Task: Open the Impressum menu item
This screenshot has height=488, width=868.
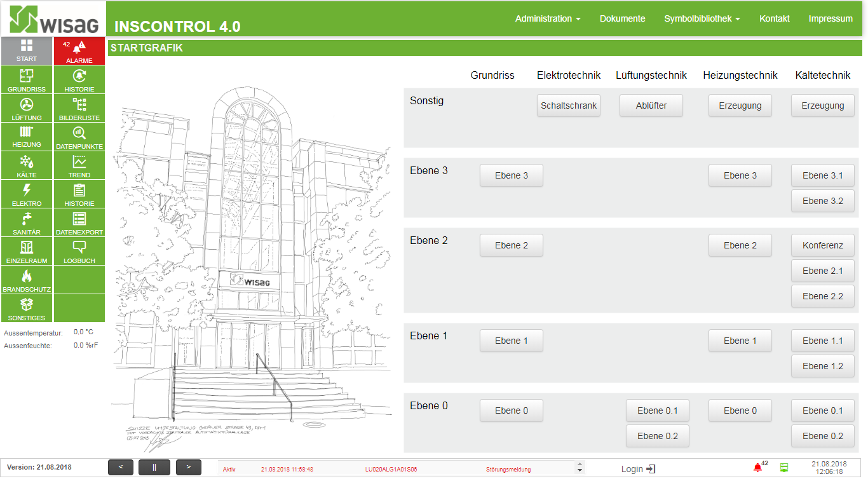Action: pos(831,18)
